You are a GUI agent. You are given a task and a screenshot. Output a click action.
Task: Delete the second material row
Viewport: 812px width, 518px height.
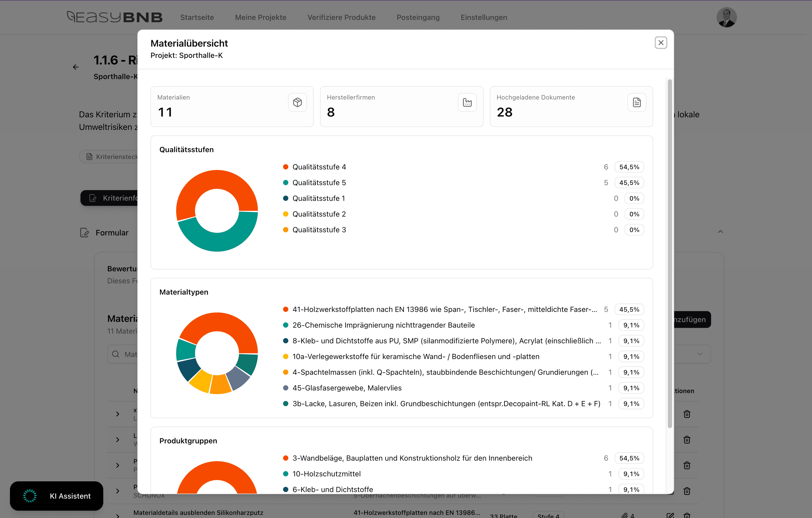686,439
